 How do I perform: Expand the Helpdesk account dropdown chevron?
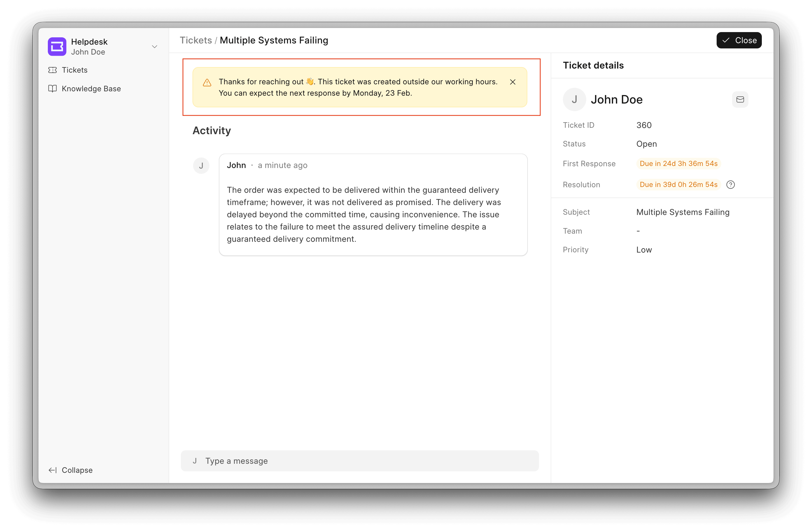pyautogui.click(x=155, y=47)
